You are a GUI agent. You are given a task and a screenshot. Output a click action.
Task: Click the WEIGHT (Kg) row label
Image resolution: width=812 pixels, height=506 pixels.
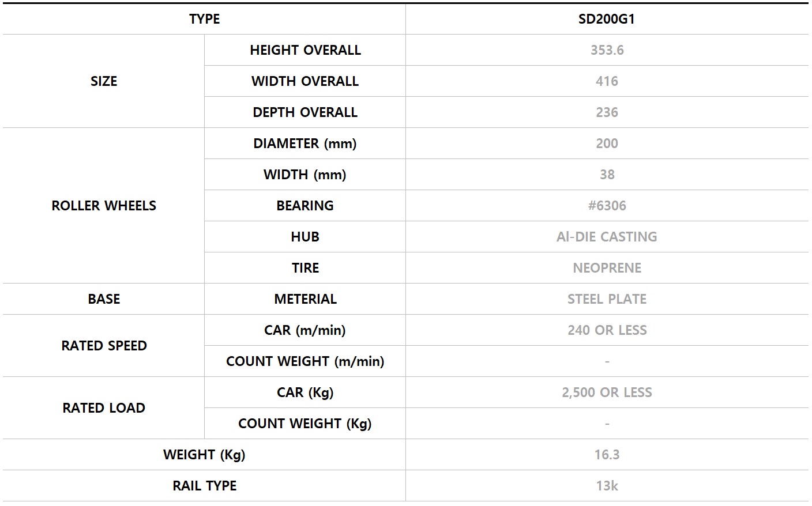[x=204, y=455]
